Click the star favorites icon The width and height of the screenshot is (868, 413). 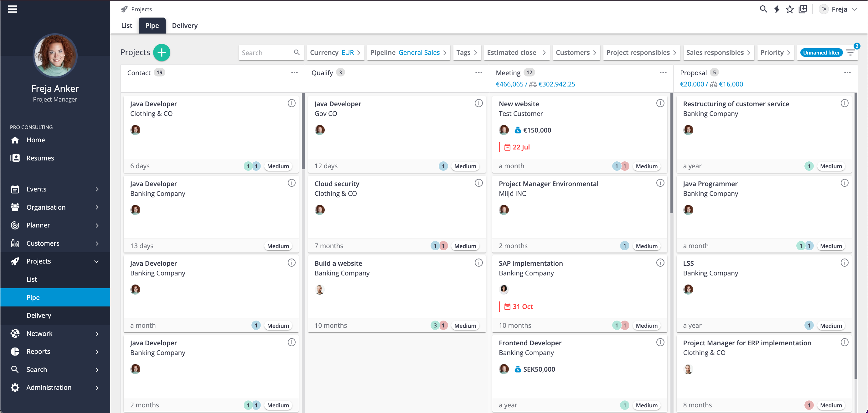[789, 9]
